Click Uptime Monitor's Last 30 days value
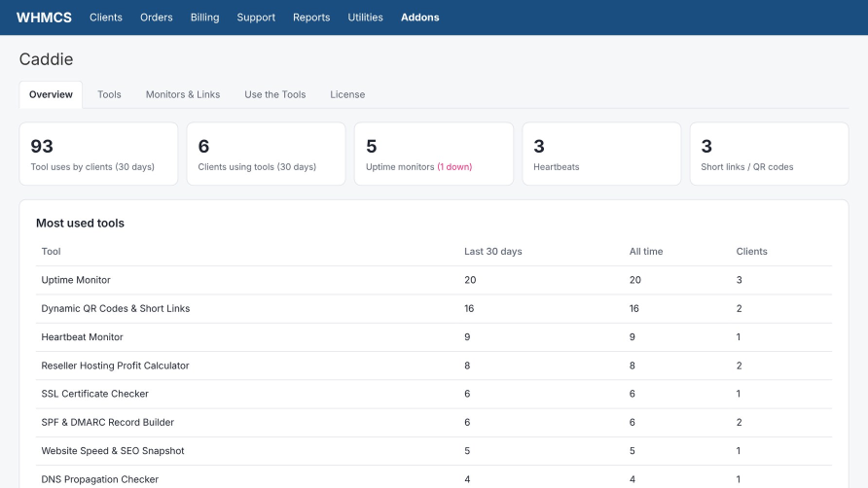 (470, 280)
